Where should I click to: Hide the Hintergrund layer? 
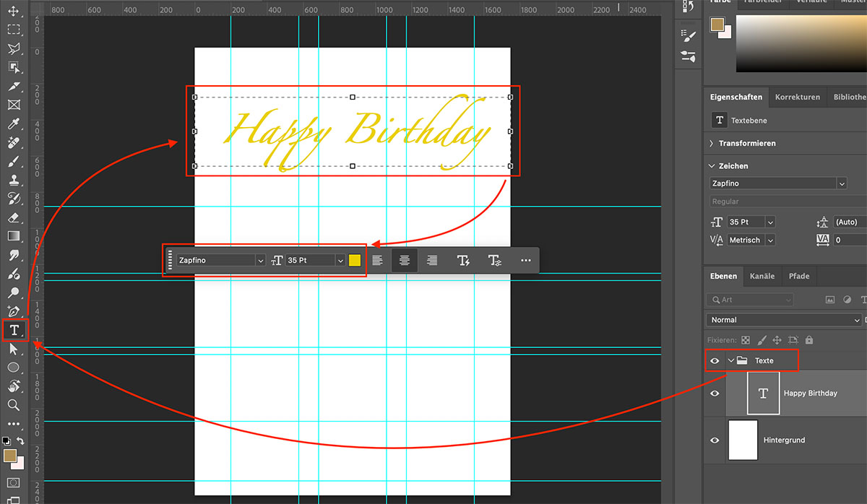tap(715, 440)
